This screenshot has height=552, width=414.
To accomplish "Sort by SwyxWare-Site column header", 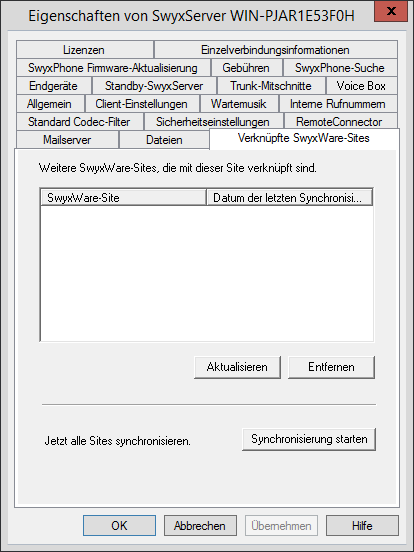I will click(123, 197).
